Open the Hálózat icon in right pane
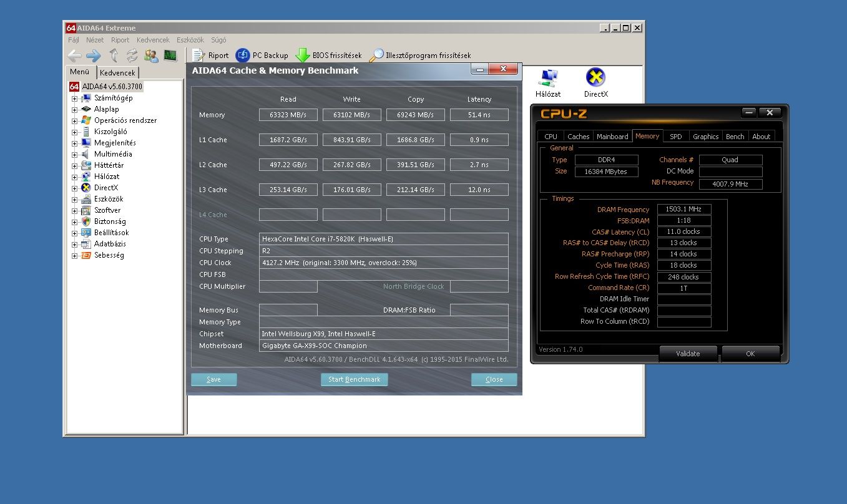The height and width of the screenshot is (504, 847). pyautogui.click(x=548, y=84)
